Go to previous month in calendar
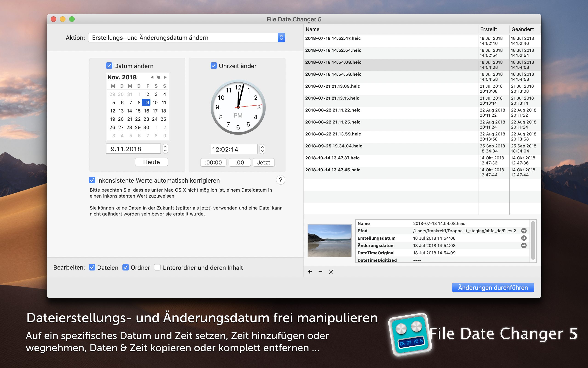 tap(152, 77)
